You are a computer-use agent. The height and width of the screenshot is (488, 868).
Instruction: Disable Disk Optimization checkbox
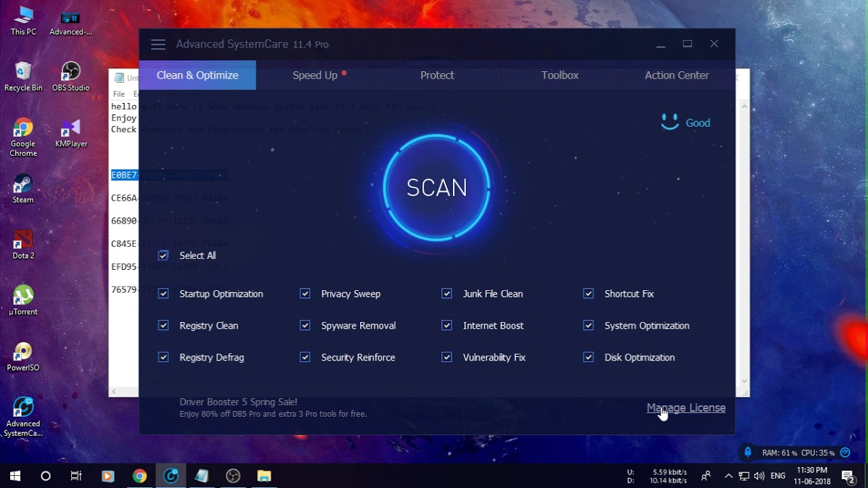pos(589,357)
